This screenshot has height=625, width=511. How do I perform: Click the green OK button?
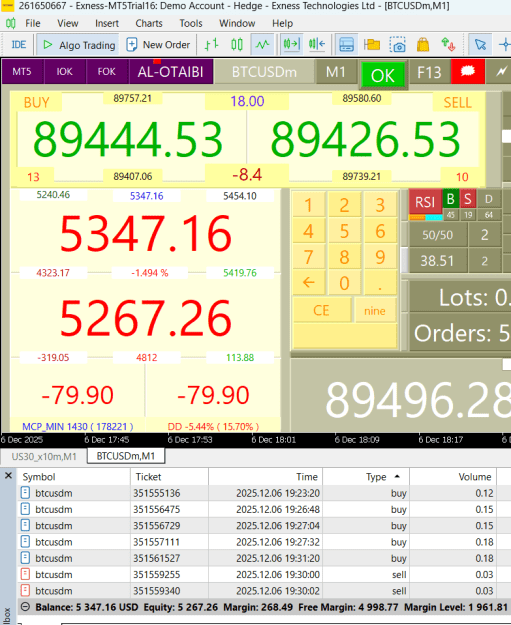[383, 75]
